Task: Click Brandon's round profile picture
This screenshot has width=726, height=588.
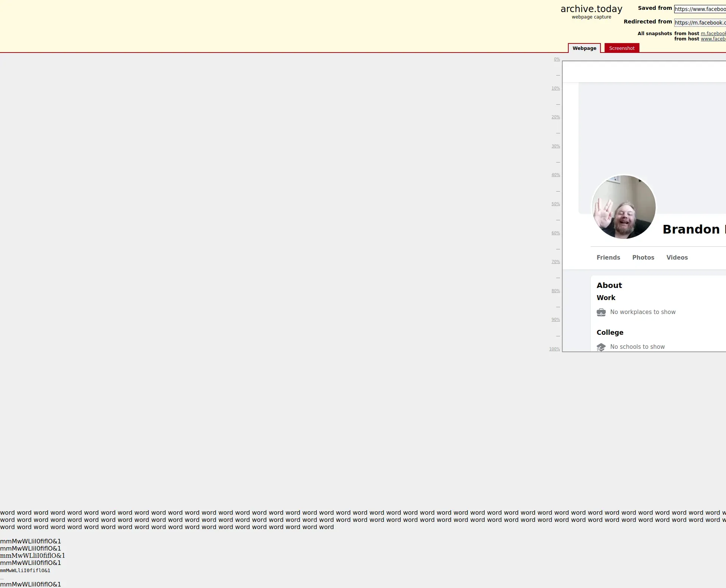Action: 624,207
